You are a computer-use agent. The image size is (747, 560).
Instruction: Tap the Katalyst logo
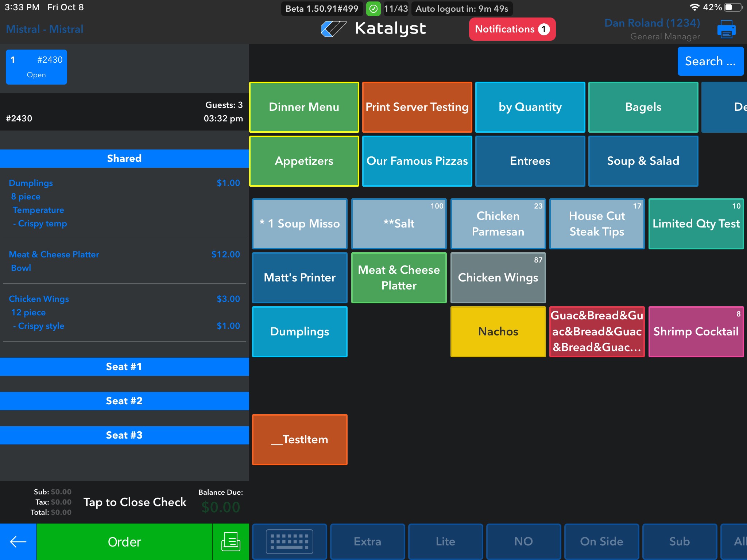[x=373, y=29]
